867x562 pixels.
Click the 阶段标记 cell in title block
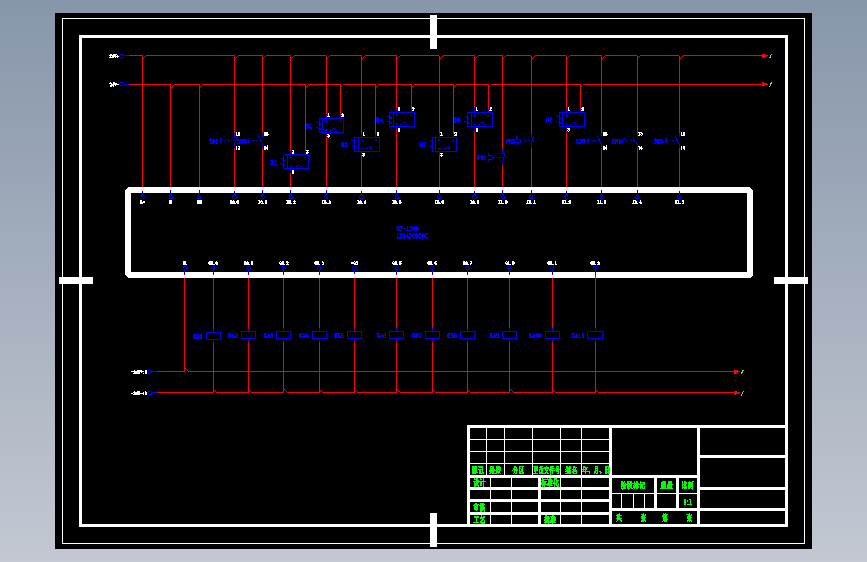pyautogui.click(x=633, y=485)
